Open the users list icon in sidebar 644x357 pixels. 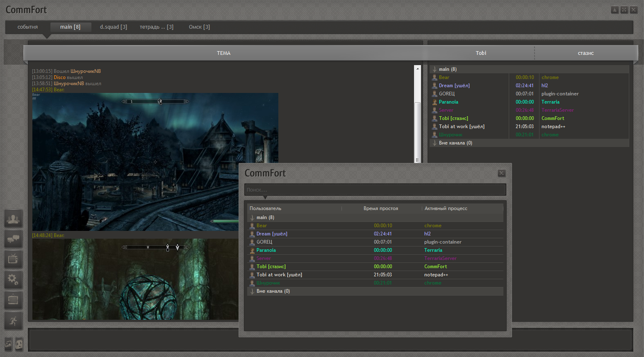(x=13, y=219)
